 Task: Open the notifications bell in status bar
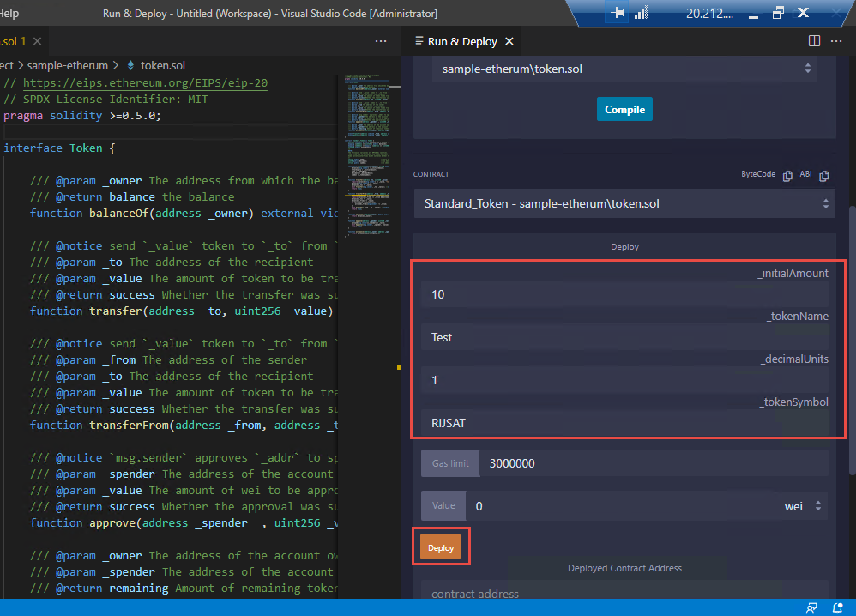(840, 607)
